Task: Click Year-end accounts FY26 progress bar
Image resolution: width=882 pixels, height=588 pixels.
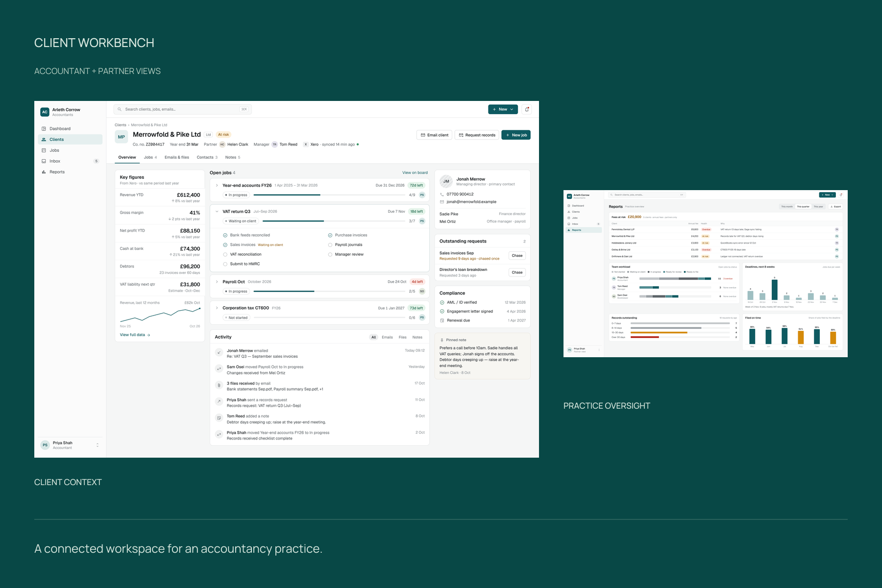Action: click(329, 195)
